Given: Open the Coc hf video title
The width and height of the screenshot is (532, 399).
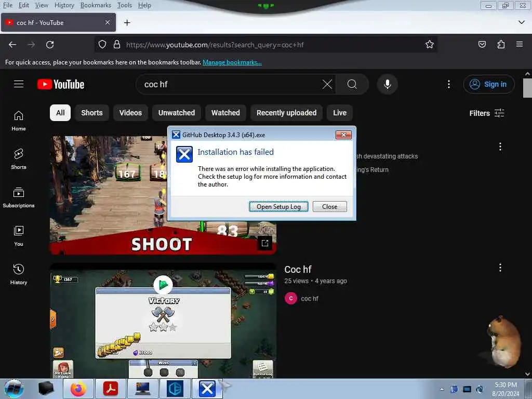Looking at the screenshot, I should click(298, 270).
